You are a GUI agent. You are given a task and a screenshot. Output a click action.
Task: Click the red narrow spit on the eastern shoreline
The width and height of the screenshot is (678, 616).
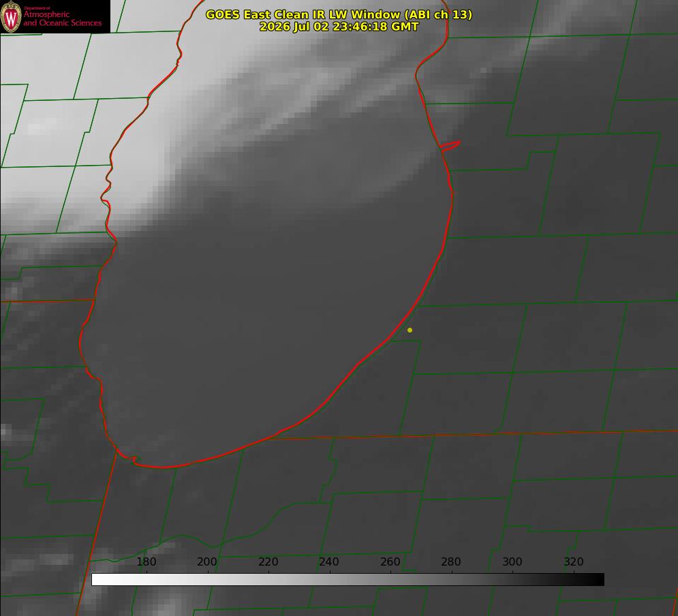[x=450, y=146]
